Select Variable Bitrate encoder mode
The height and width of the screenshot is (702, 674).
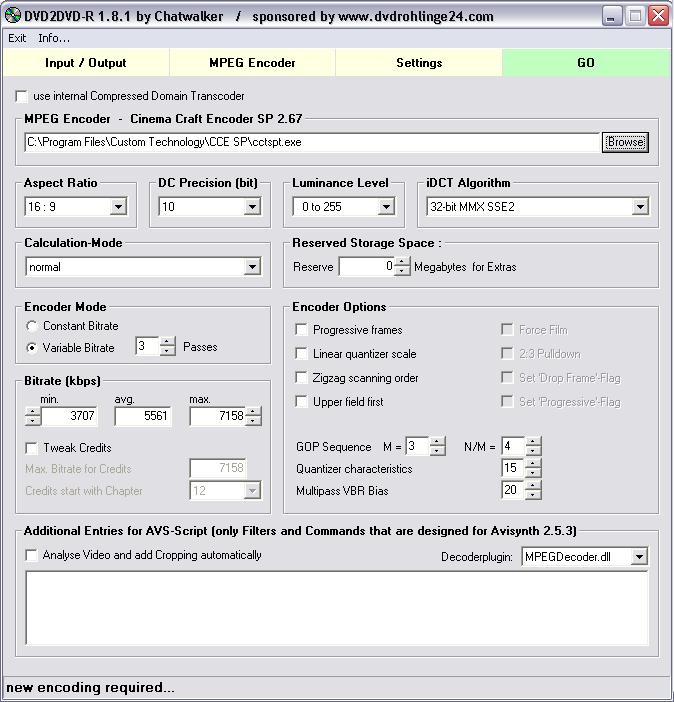pos(31,348)
